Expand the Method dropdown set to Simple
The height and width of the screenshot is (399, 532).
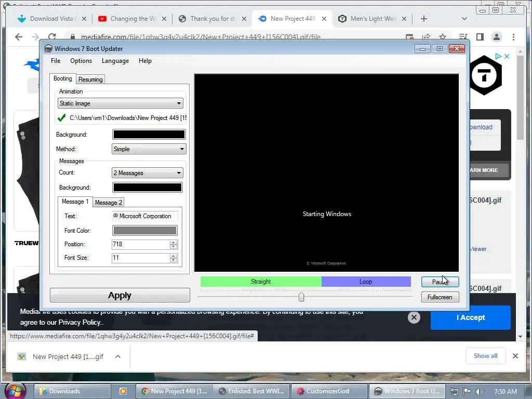pyautogui.click(x=149, y=149)
